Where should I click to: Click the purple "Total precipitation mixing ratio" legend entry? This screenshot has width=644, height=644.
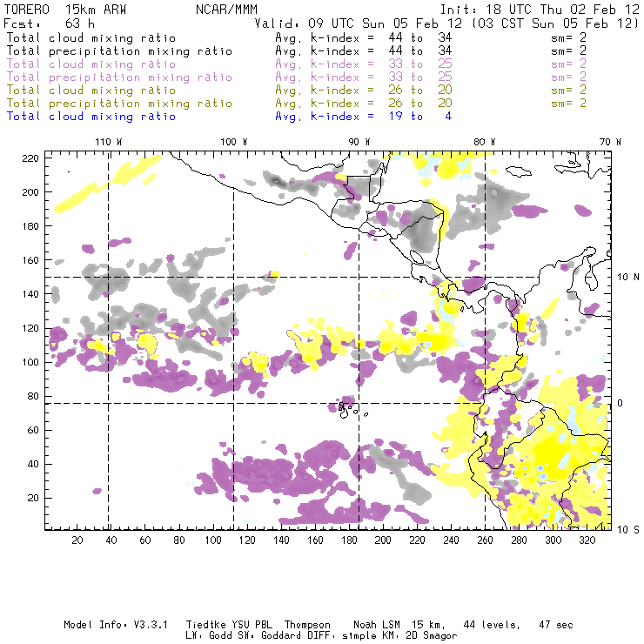[x=119, y=77]
